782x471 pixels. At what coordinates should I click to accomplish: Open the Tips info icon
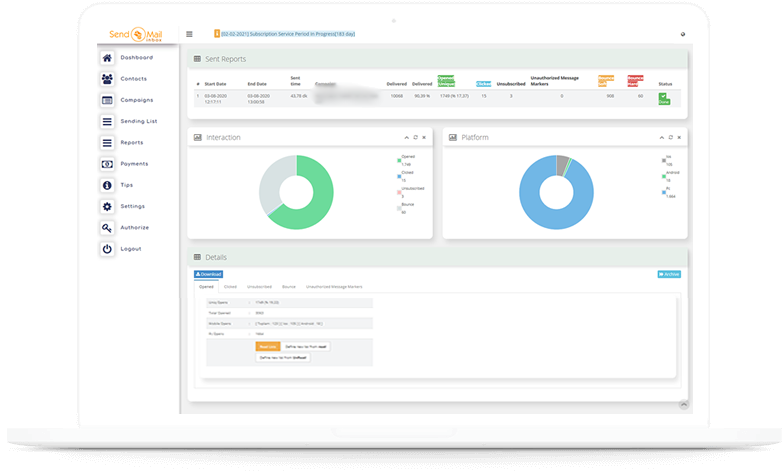tap(108, 185)
